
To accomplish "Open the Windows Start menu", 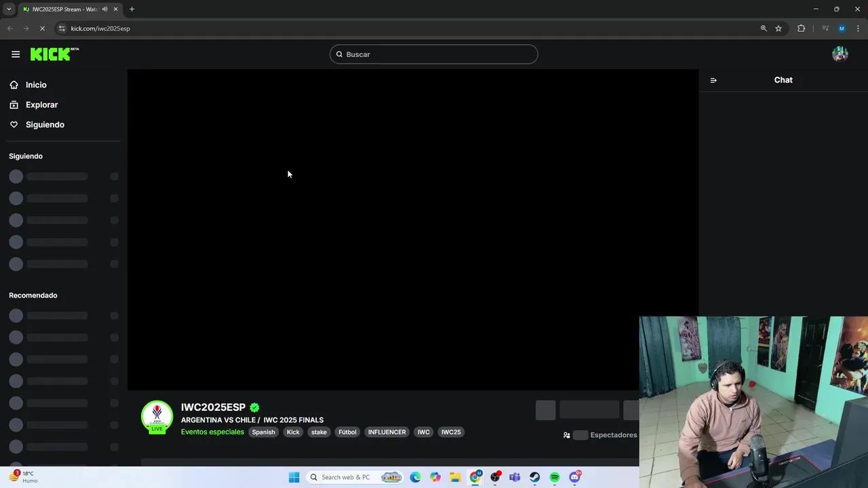I will click(x=294, y=477).
